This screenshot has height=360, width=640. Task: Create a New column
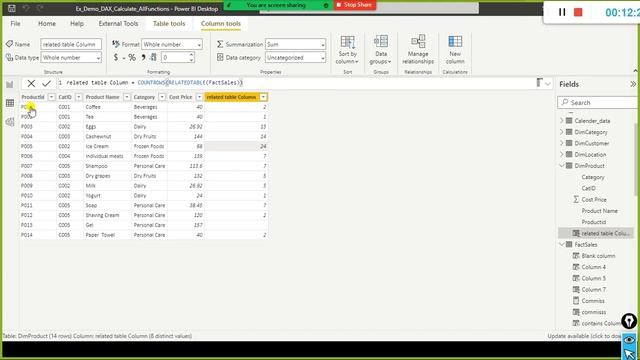(x=455, y=50)
